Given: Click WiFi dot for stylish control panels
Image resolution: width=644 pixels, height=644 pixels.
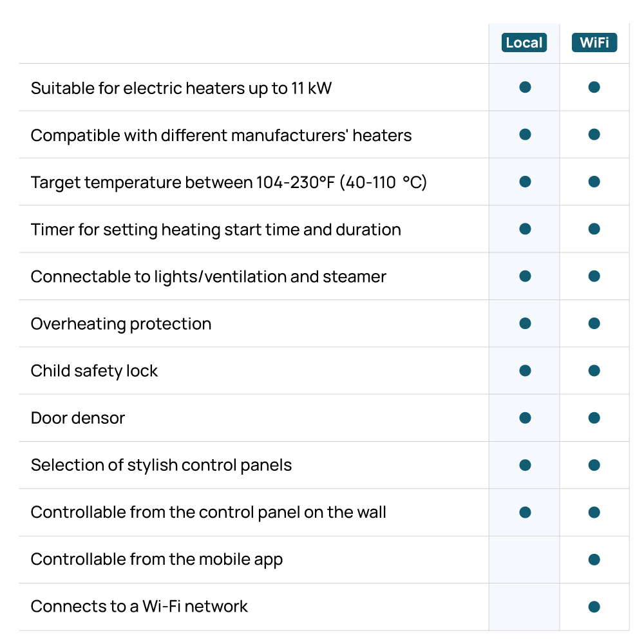Looking at the screenshot, I should click(594, 465).
